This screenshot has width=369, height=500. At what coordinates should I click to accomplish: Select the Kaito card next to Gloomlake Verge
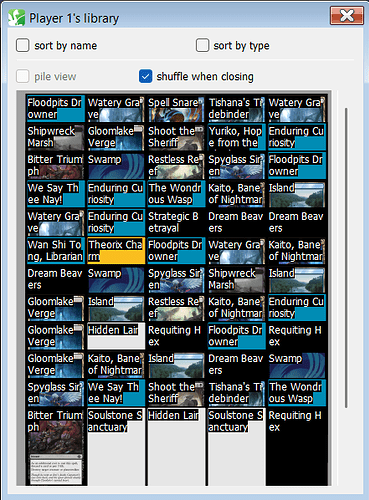(115, 364)
